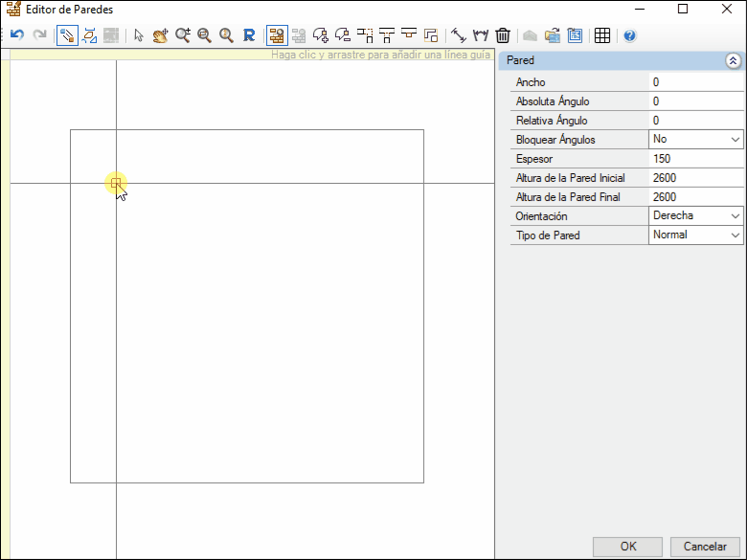Toggle the angle snap toolbar icon
The image size is (747, 560).
[x=89, y=35]
